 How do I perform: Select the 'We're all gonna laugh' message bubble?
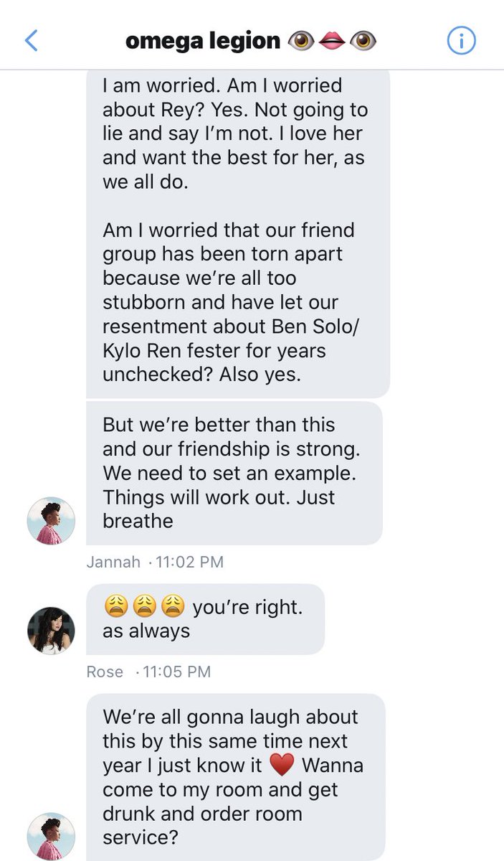[236, 777]
